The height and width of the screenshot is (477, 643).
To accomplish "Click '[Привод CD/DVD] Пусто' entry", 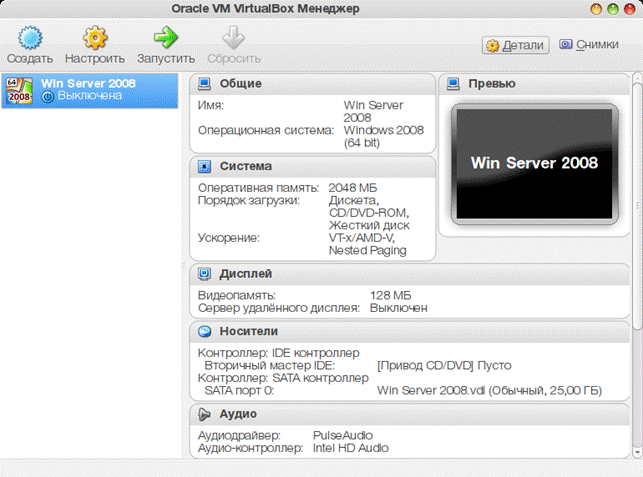I will 444,365.
